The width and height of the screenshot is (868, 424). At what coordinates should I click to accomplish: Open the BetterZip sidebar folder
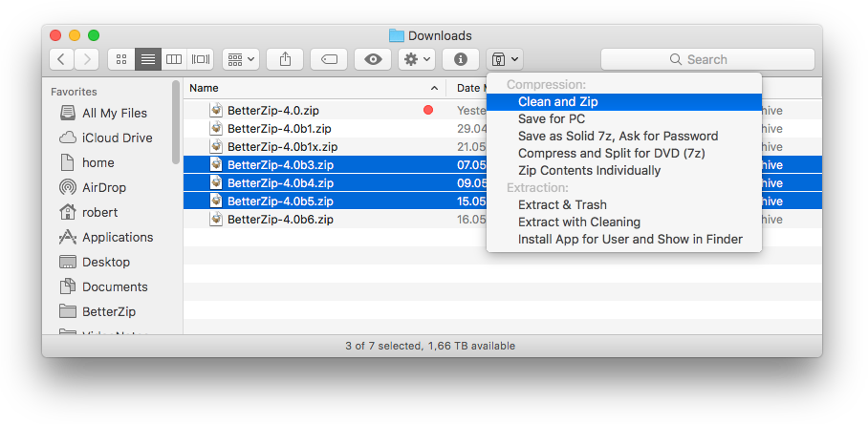tap(98, 311)
